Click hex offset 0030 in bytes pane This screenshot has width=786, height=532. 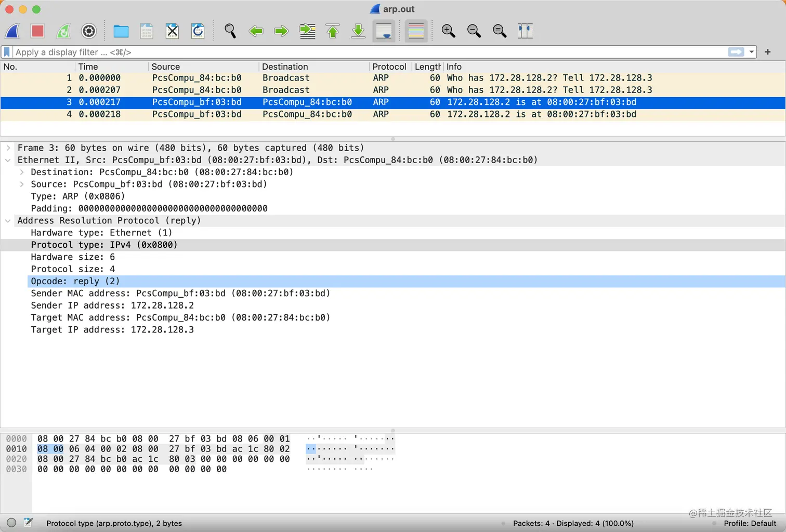pos(16,469)
